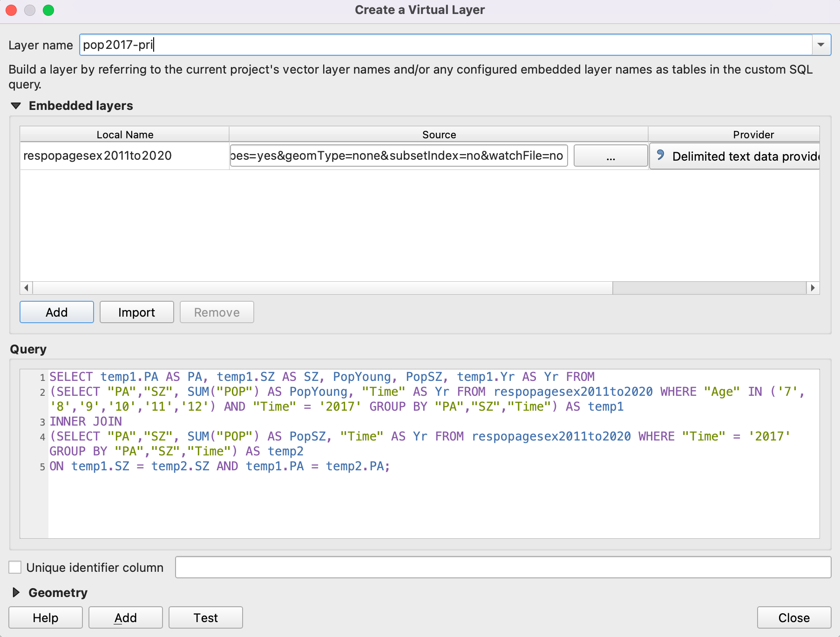
Task: Click the right scroll arrow in embedded layers
Action: coord(813,288)
